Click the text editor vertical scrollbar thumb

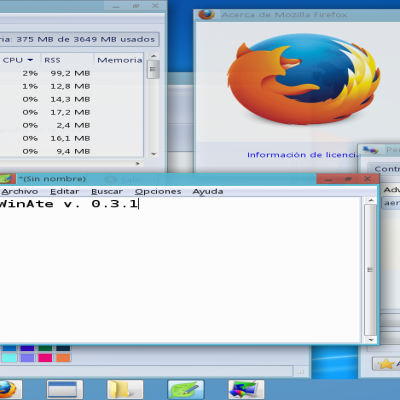370,270
